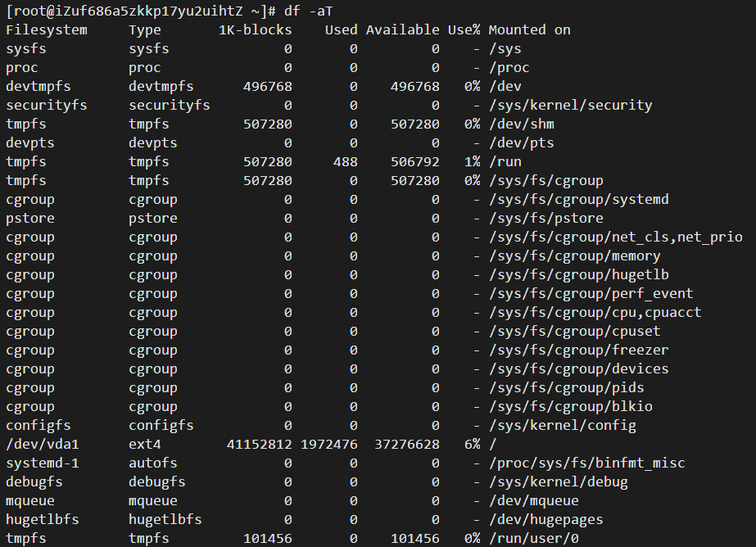Click the /run/user/0 mount path
The height and width of the screenshot is (547, 756).
point(533,538)
